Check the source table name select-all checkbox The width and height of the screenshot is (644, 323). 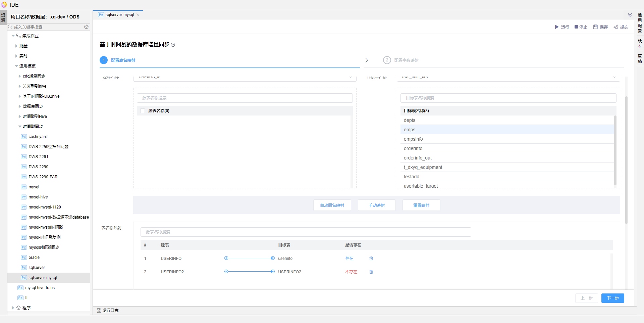coord(143,111)
